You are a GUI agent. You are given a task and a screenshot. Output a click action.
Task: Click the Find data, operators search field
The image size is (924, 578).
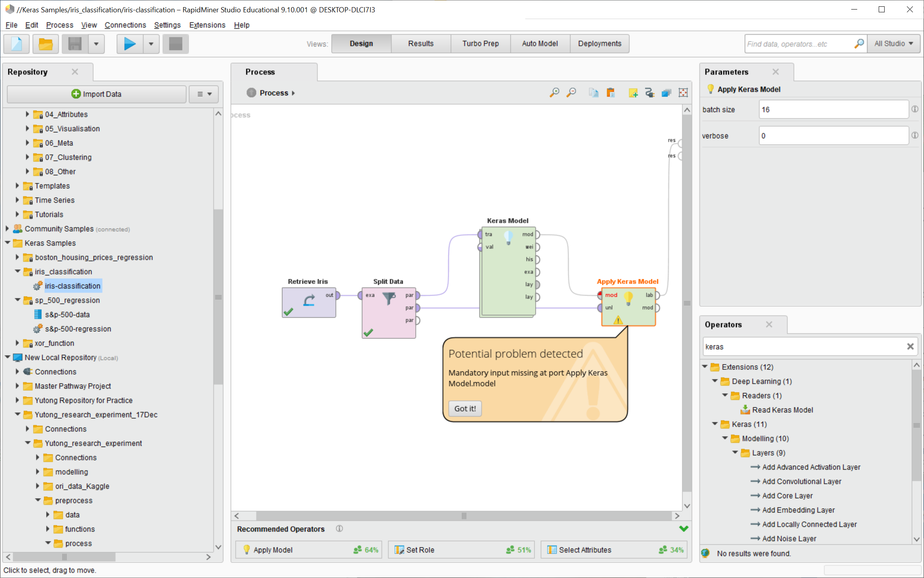[x=799, y=44]
